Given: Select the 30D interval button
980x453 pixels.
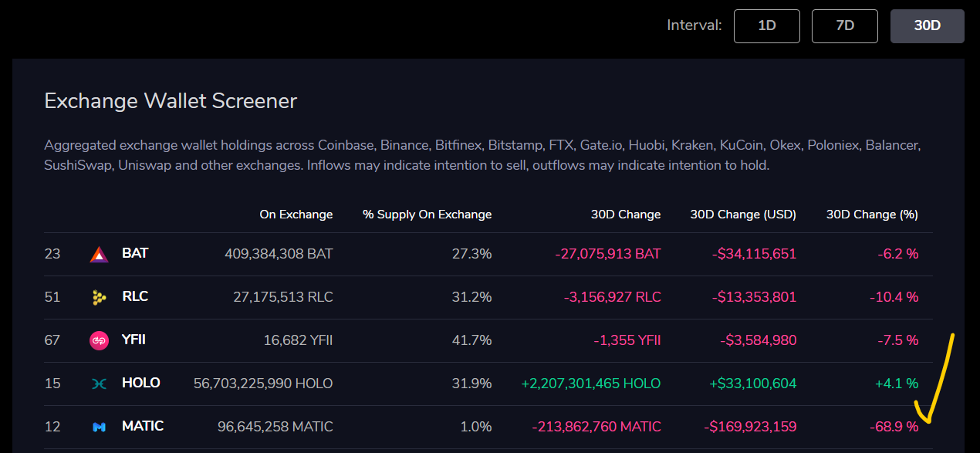Looking at the screenshot, I should (x=927, y=25).
